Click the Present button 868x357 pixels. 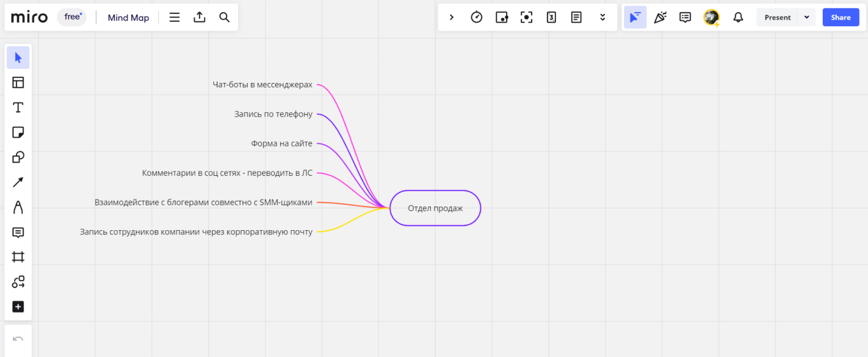[777, 17]
